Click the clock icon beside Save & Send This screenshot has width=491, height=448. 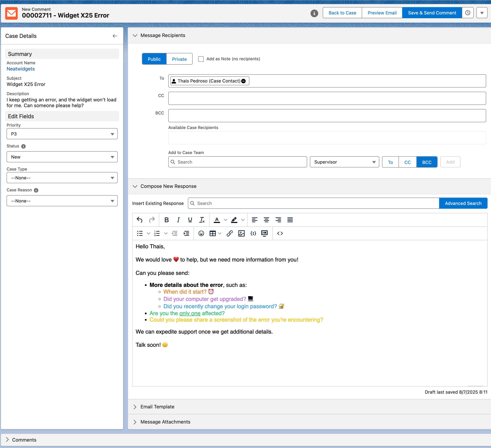coord(468,13)
